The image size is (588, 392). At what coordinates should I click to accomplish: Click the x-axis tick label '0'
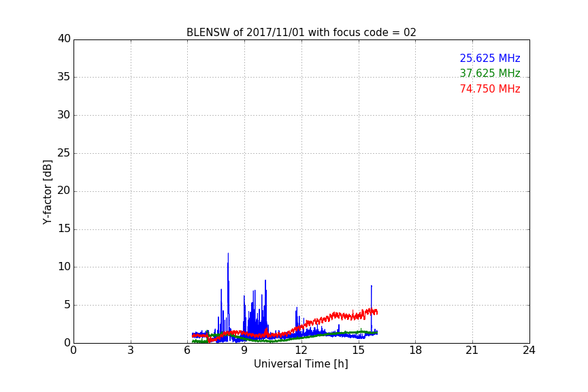(x=74, y=350)
